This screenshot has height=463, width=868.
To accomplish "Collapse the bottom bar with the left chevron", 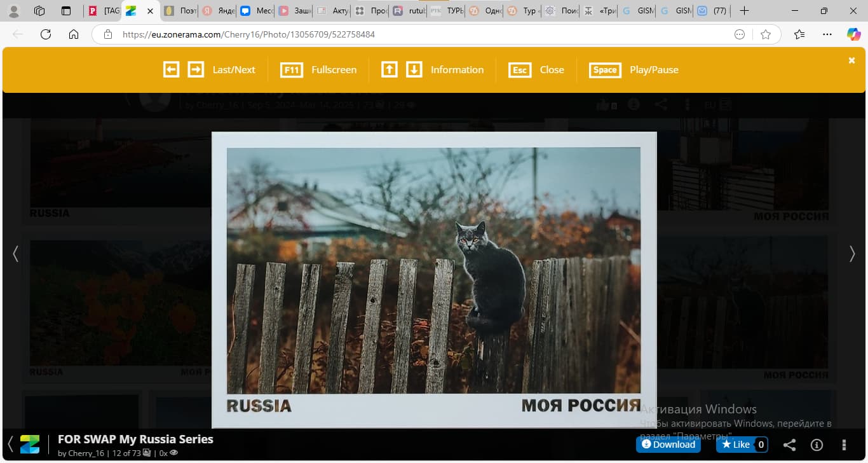I will pyautogui.click(x=10, y=444).
